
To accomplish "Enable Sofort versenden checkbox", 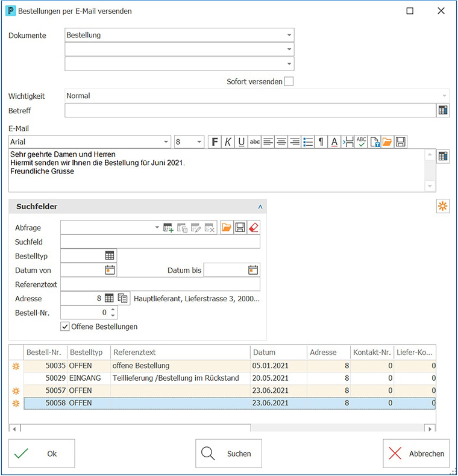I will click(x=289, y=81).
